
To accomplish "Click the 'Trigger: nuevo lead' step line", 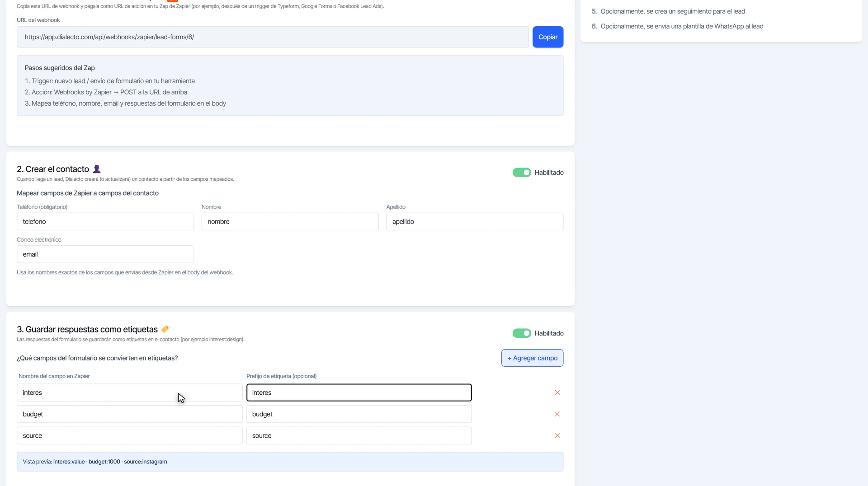I will point(110,81).
